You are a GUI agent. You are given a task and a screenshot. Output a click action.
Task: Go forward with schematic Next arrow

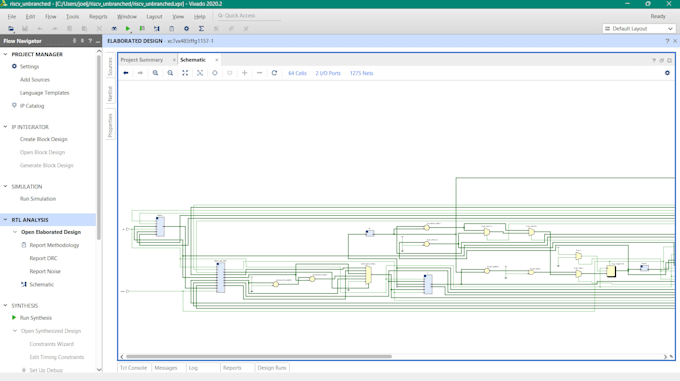[141, 73]
